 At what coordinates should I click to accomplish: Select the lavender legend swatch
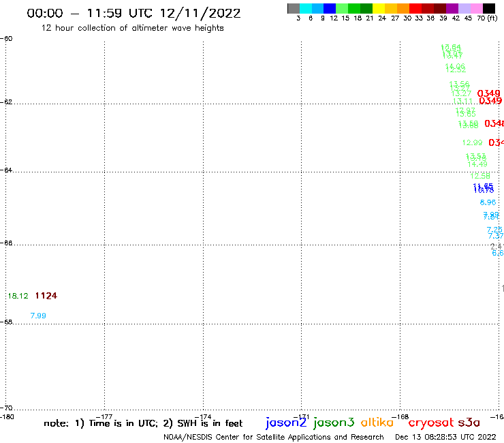(464, 8)
